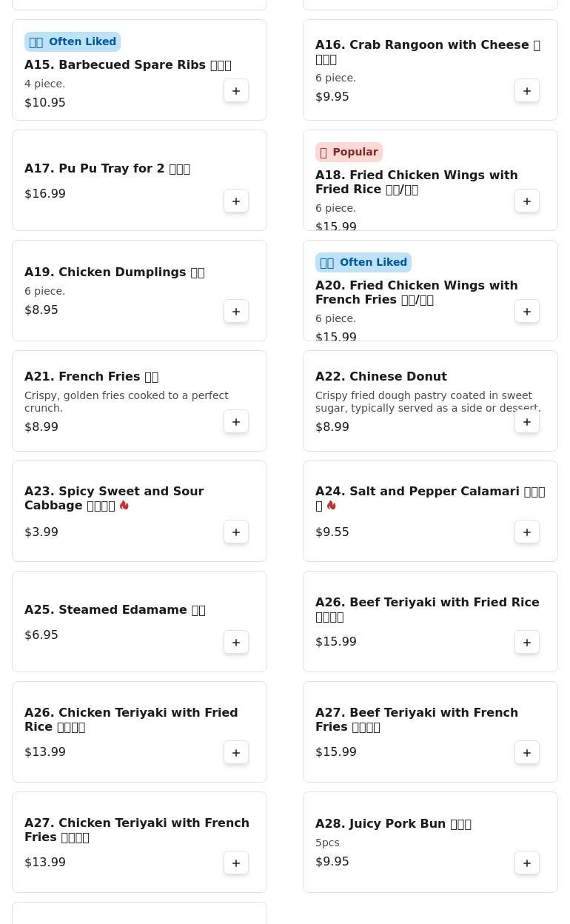The height and width of the screenshot is (924, 570).
Task: Add A27 Chicken Teriyaki with French Fries
Action: tap(236, 863)
